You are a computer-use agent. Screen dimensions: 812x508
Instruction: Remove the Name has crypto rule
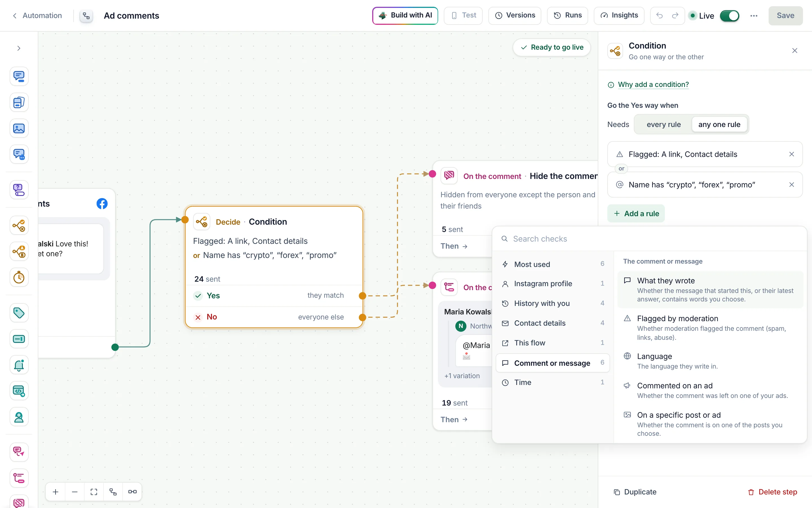(x=791, y=185)
